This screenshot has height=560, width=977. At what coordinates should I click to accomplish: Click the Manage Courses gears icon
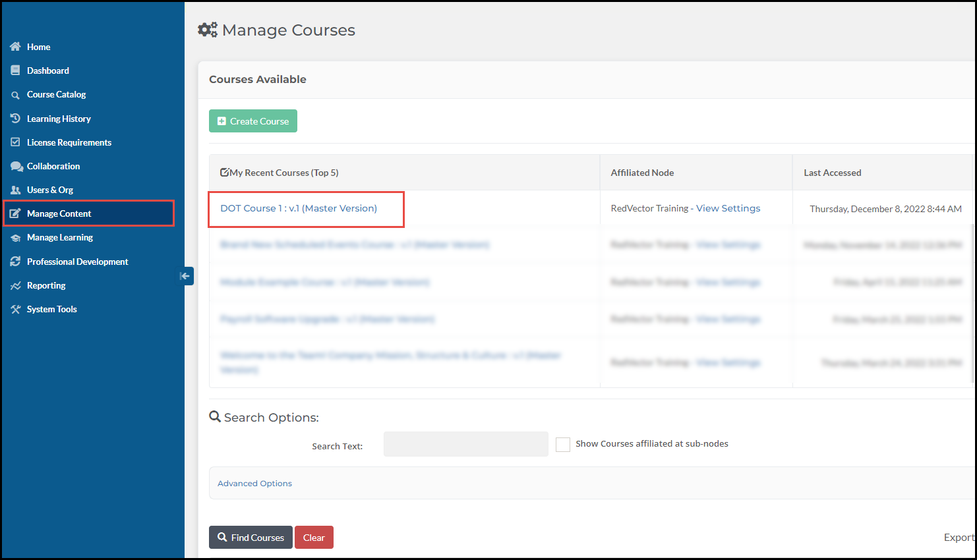pos(208,30)
